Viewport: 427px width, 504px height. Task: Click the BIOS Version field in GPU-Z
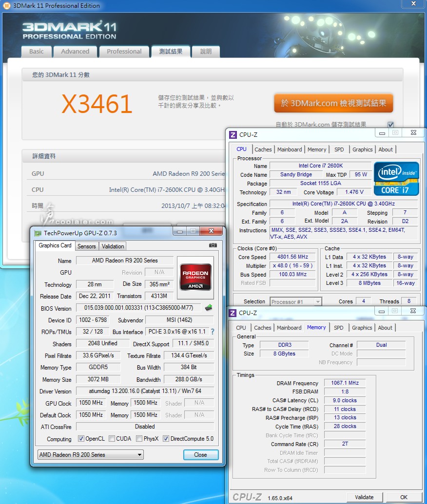tap(139, 308)
